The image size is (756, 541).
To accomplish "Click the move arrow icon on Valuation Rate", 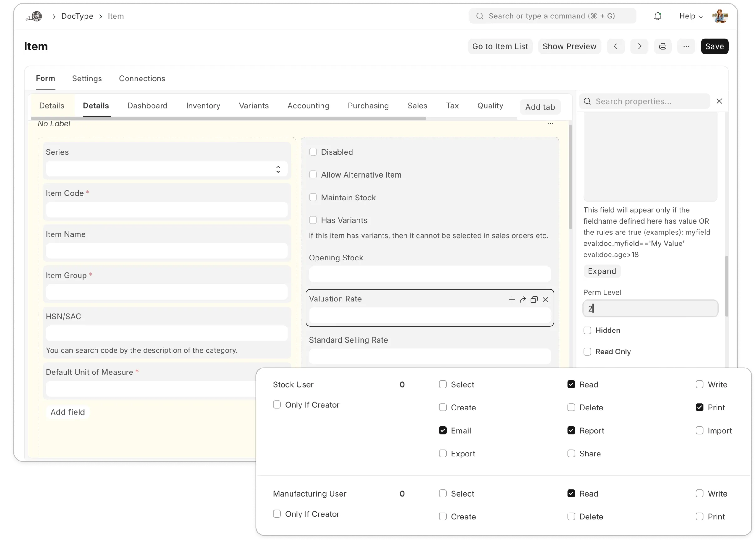I will pos(523,300).
